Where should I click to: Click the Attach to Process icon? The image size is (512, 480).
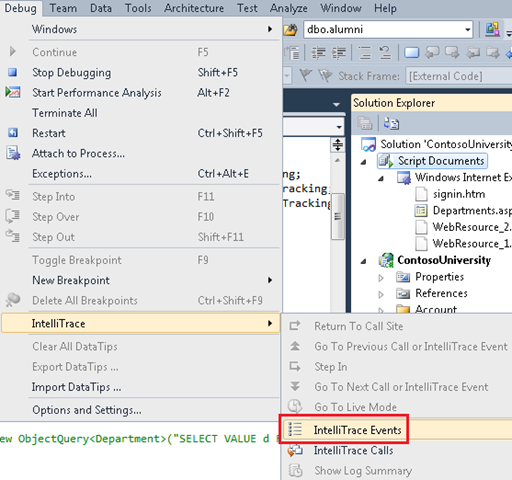pos(13,153)
